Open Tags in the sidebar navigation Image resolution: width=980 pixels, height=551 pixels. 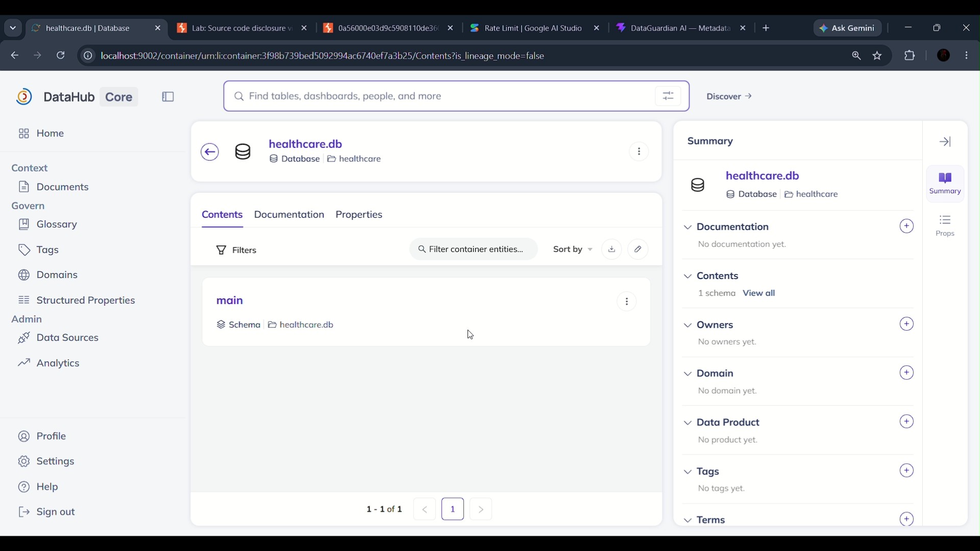(x=38, y=250)
